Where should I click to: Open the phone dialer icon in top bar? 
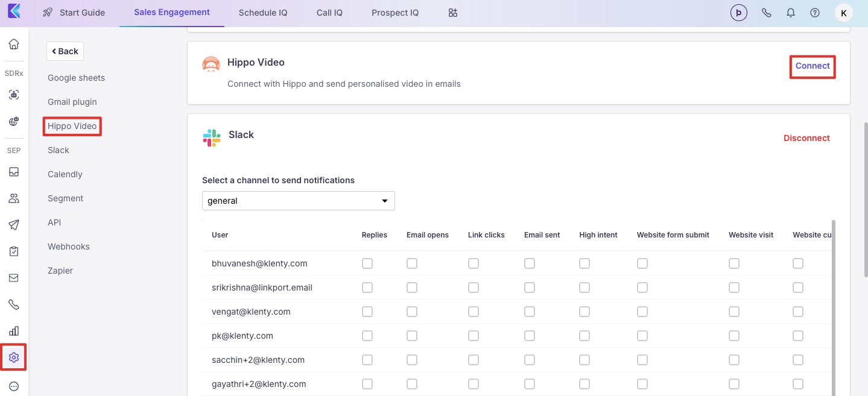pos(767,13)
